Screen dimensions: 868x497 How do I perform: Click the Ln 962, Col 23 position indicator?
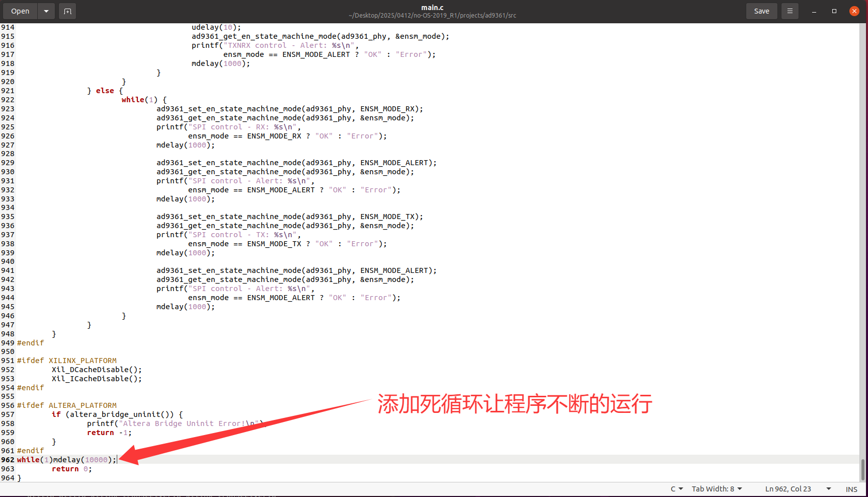pyautogui.click(x=788, y=489)
